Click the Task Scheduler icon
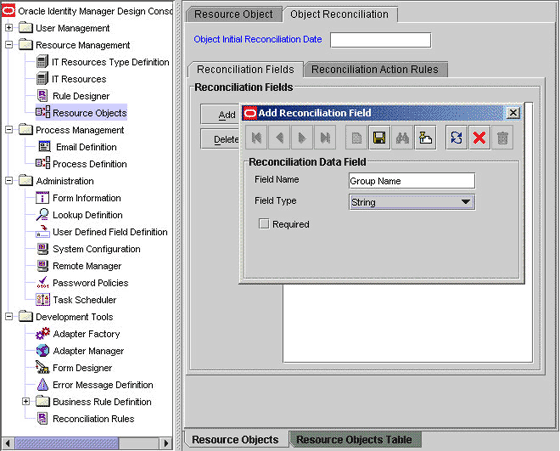Viewport: 560px width, 451px height. [42, 299]
